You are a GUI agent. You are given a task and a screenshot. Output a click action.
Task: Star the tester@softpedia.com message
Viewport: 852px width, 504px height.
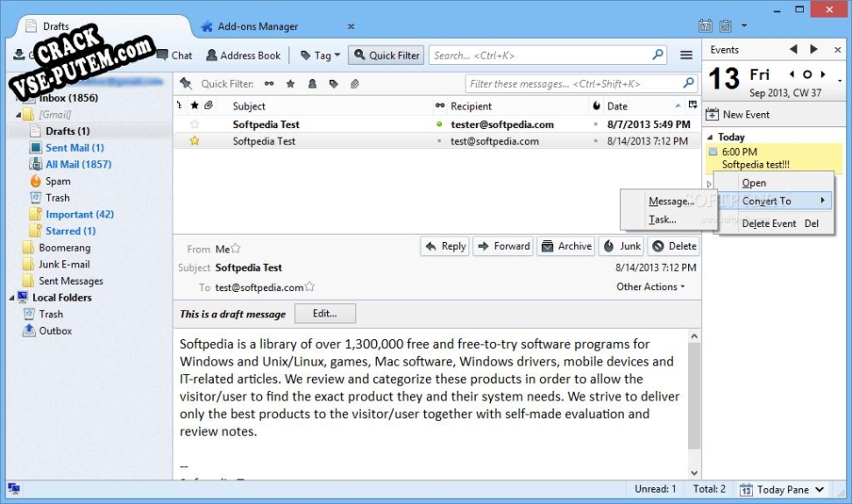tap(195, 124)
